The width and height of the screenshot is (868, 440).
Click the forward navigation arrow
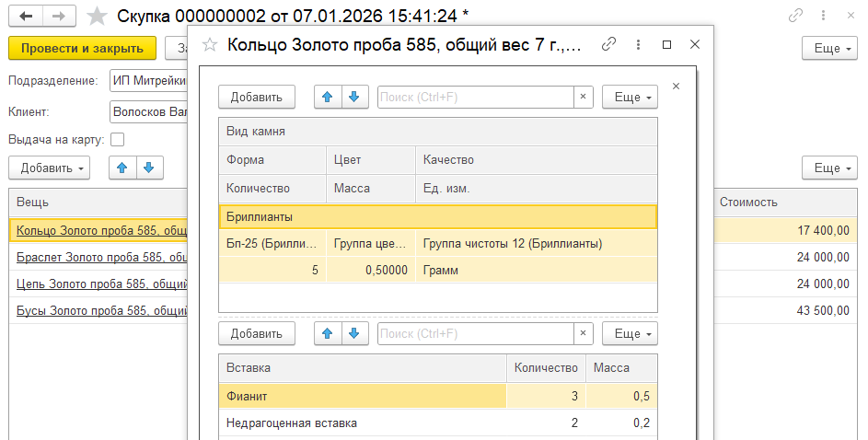coord(59,17)
